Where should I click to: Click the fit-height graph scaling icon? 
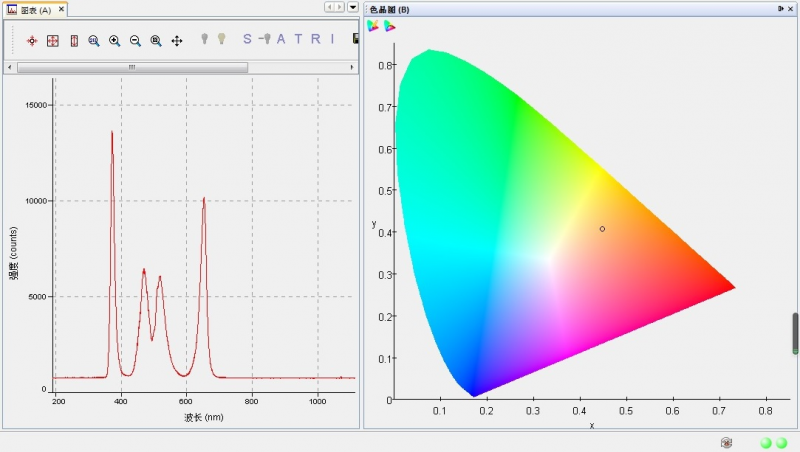tap(73, 41)
